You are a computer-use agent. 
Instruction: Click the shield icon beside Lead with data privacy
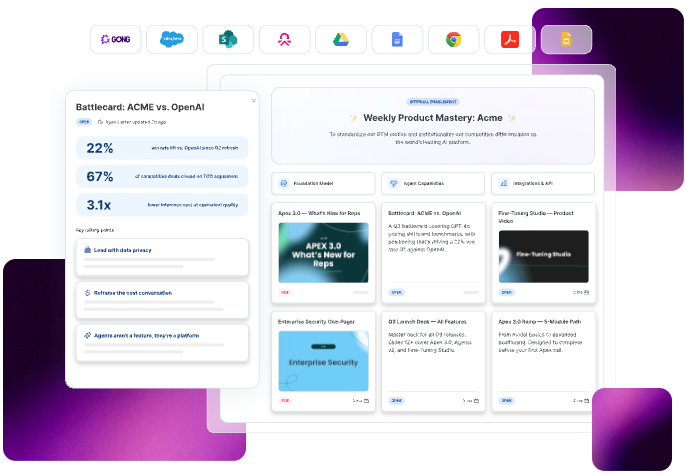[x=87, y=250]
